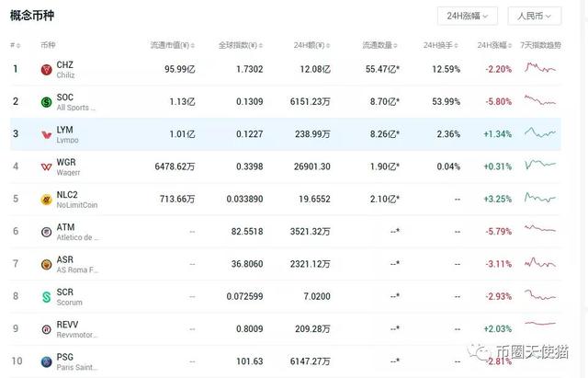Click the NLC2 NoLimitCoin logo
Viewport: 588px width, 378px height.
[x=46, y=200]
